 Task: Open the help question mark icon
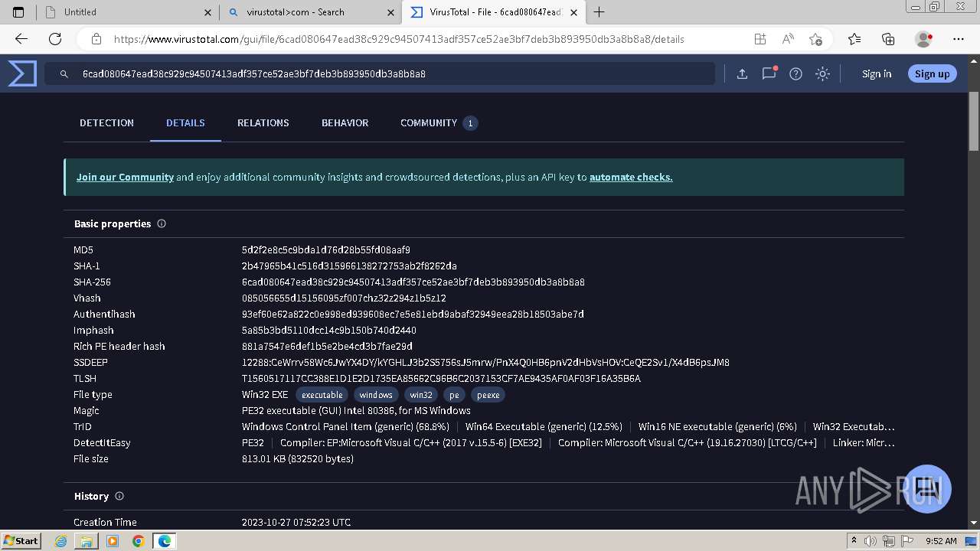795,73
